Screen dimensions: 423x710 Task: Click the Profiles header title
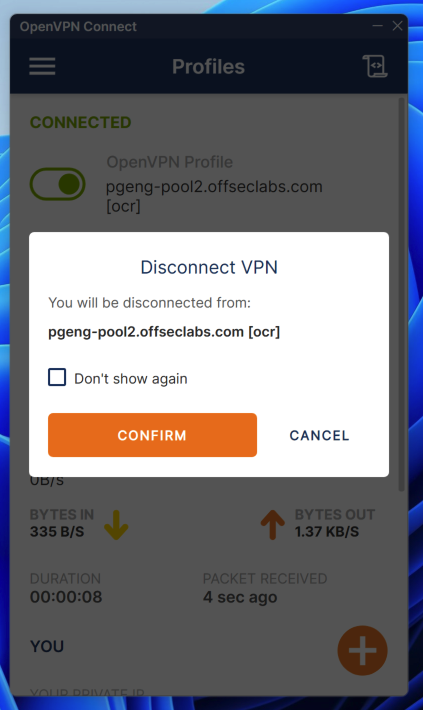click(208, 67)
